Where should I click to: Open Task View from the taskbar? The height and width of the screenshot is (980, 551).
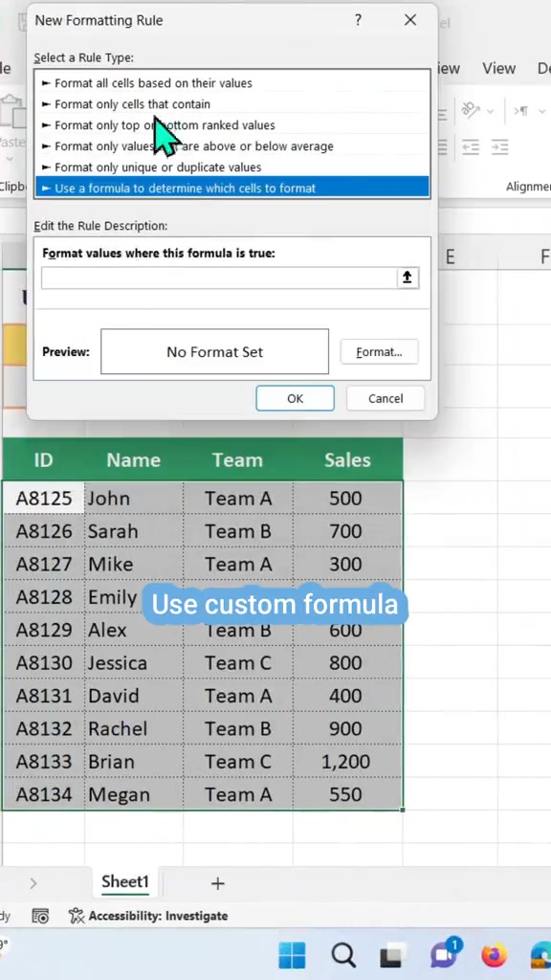tap(393, 955)
